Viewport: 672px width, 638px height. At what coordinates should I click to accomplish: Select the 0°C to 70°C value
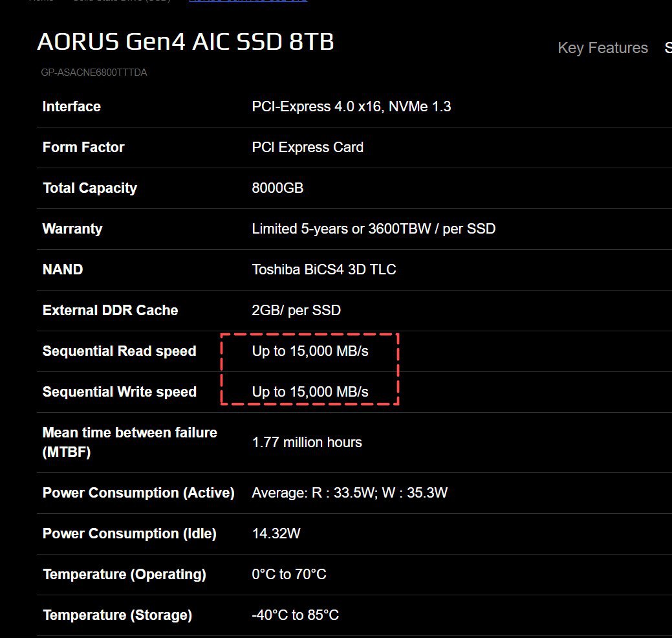coord(289,574)
